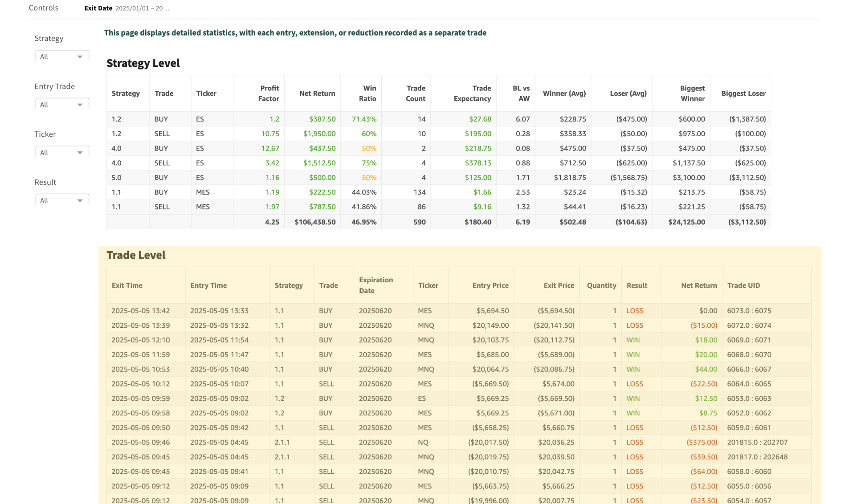
Task: Select trade row with UID 201815.0 : 202707
Action: point(757,443)
